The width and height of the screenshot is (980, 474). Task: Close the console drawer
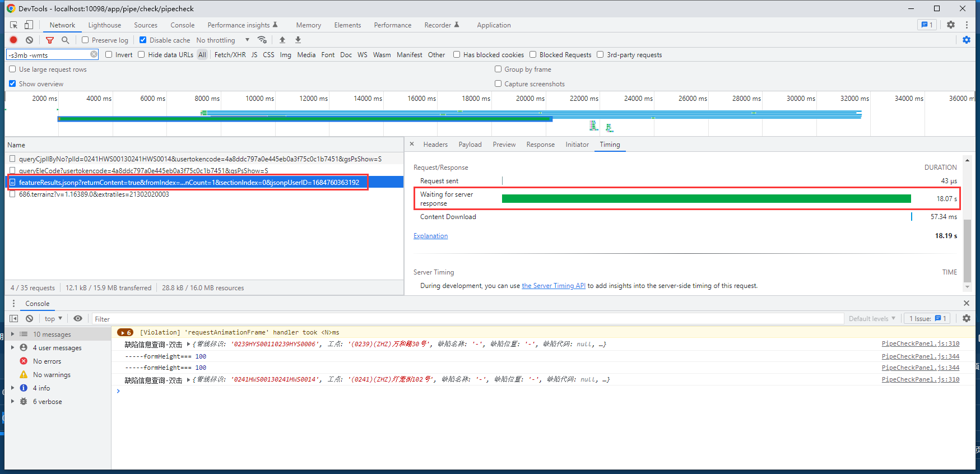point(967,303)
